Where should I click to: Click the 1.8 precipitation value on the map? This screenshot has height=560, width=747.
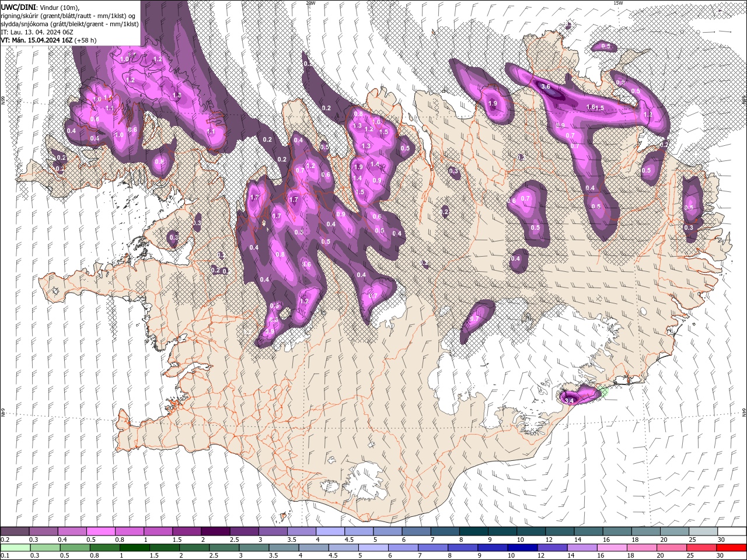177,94
